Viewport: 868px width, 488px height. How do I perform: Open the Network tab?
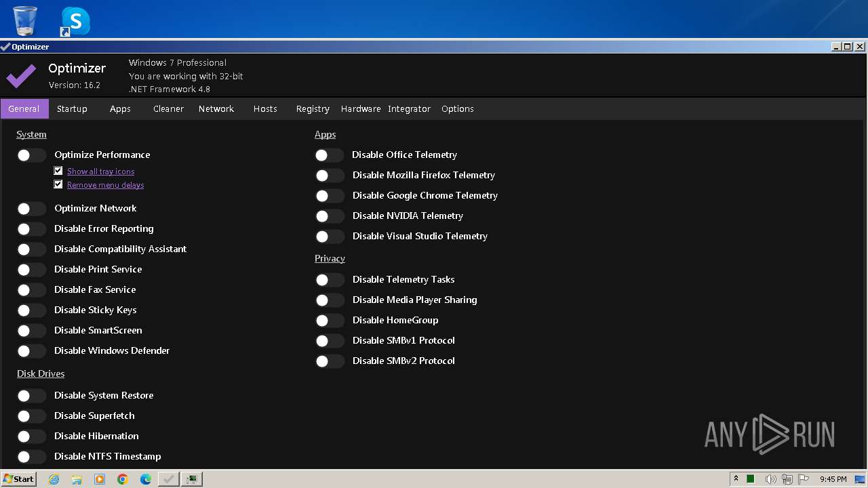pyautogui.click(x=216, y=108)
